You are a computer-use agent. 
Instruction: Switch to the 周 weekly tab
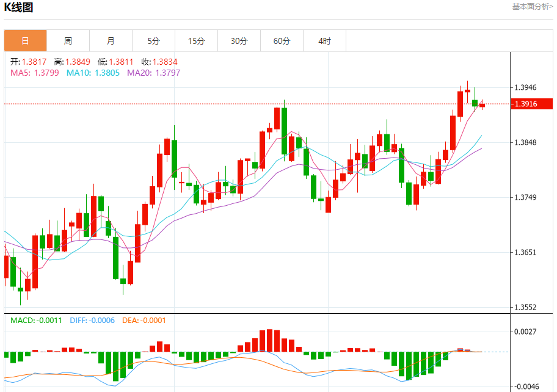pos(68,41)
